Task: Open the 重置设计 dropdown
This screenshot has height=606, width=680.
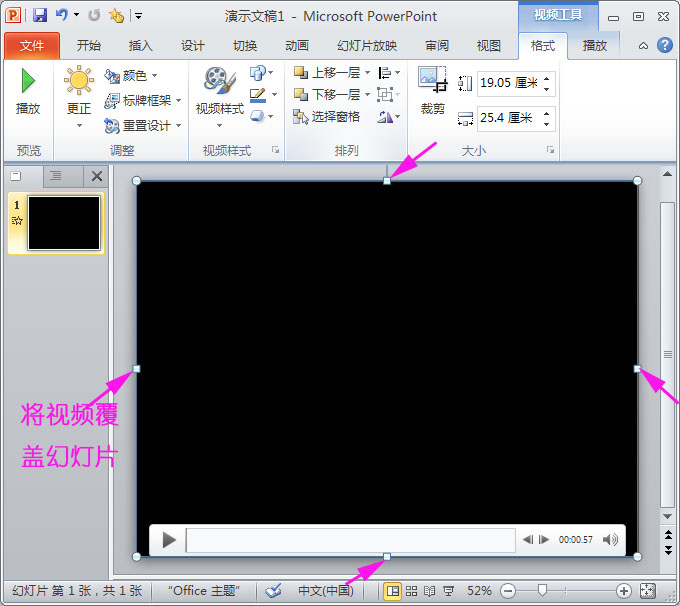Action: point(143,126)
